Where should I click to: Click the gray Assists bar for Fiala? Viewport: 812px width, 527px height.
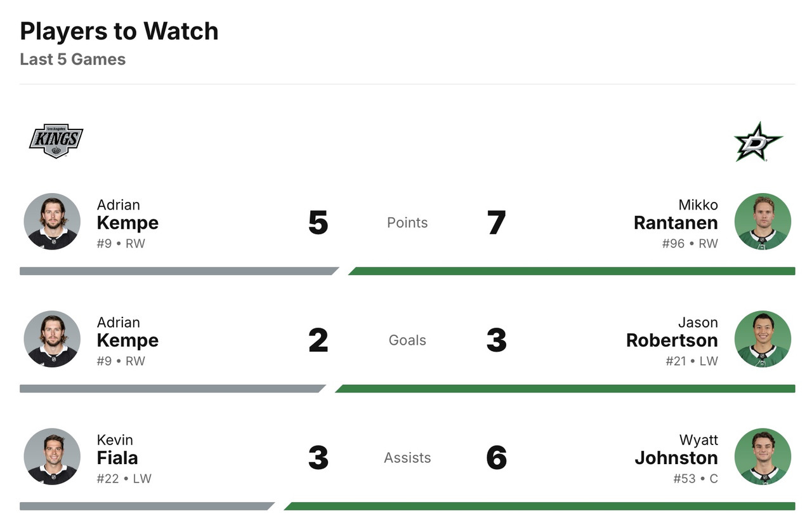[x=146, y=506]
